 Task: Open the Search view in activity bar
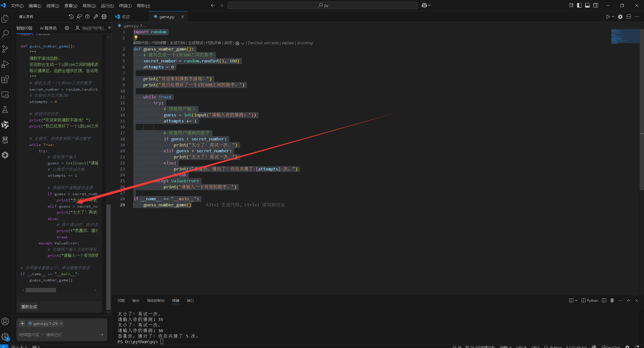[x=5, y=34]
